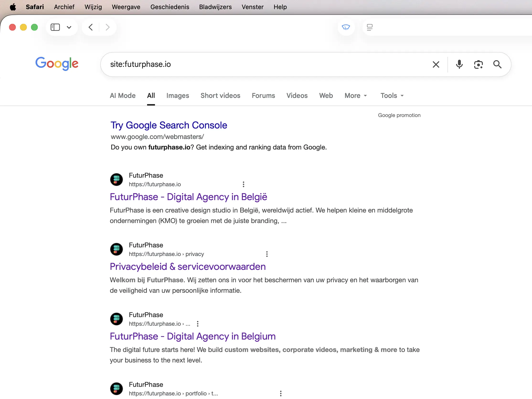Open the Geschiedenis menu

[170, 7]
